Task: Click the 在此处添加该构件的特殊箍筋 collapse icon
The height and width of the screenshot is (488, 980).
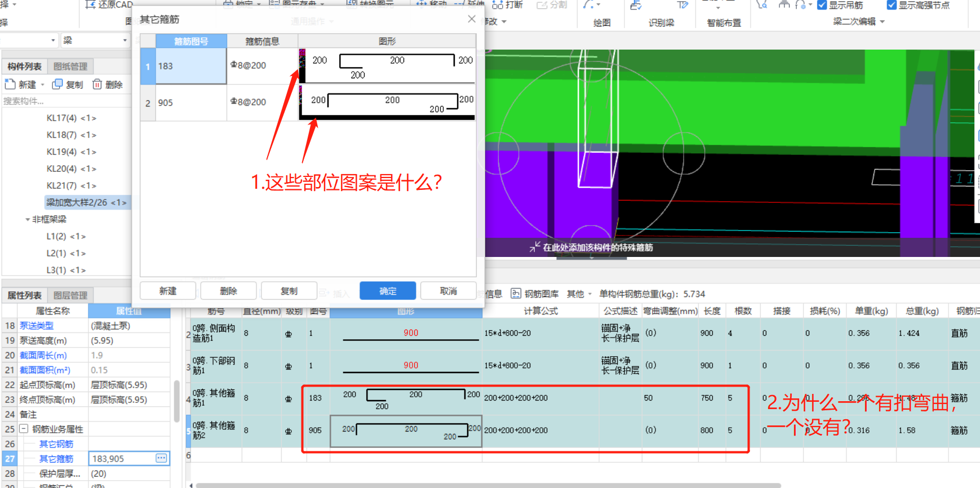Action: tap(535, 247)
